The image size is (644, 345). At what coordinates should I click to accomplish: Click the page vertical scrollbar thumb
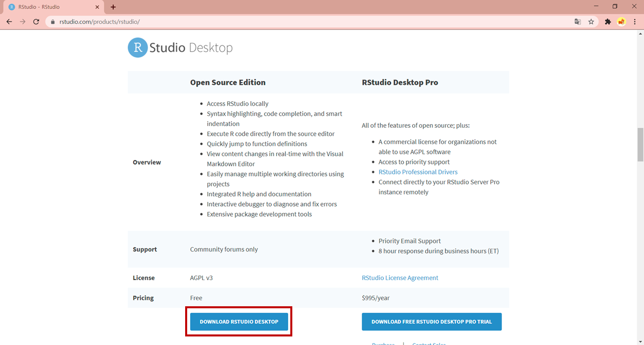click(x=640, y=145)
